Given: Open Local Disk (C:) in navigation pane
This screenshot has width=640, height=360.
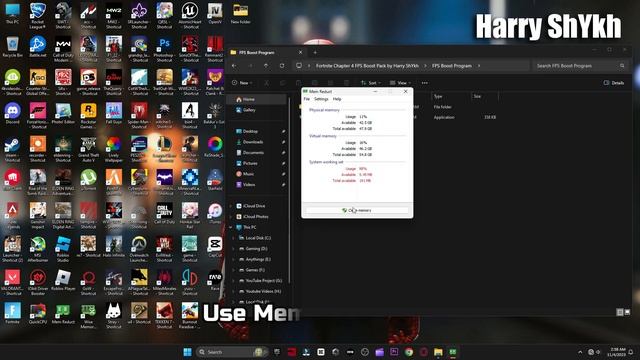Looking at the screenshot, I should click(x=258, y=238).
